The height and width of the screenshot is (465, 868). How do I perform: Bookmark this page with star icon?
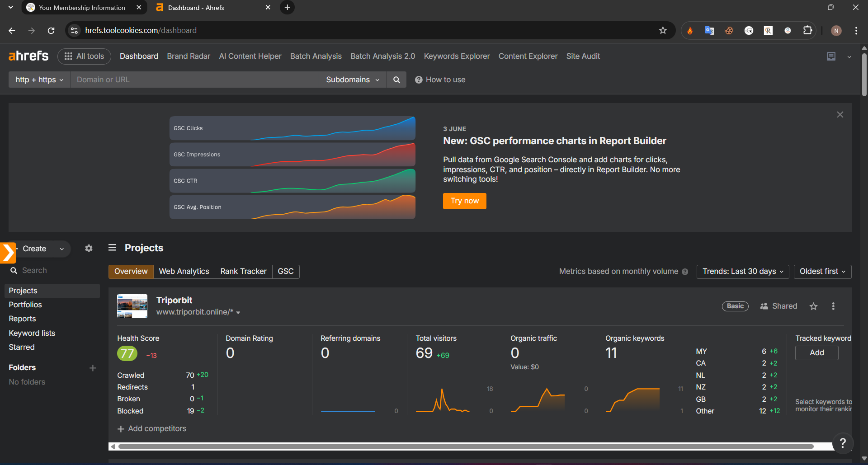pos(663,30)
